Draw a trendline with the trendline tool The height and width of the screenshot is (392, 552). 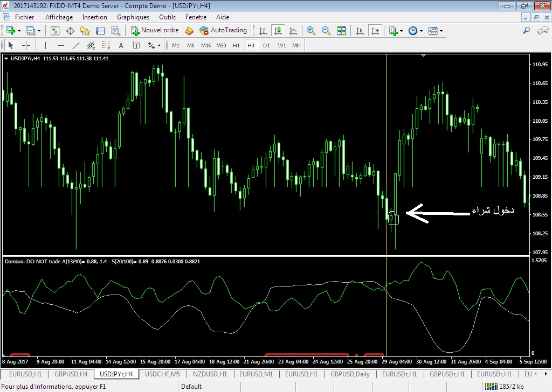(x=76, y=46)
